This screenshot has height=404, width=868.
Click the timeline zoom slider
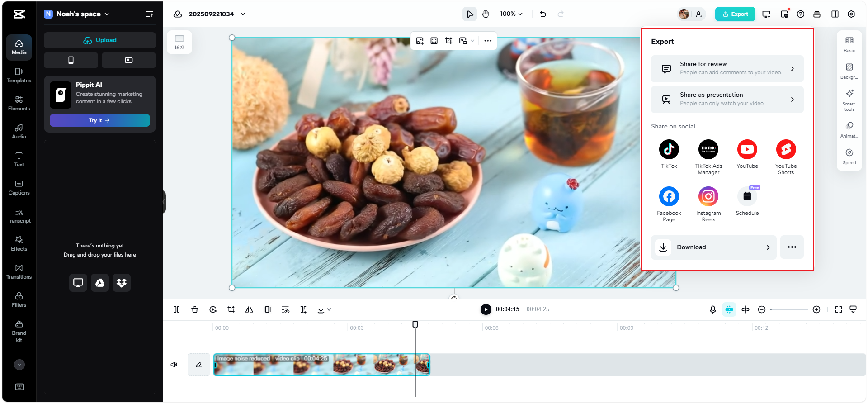[789, 309]
